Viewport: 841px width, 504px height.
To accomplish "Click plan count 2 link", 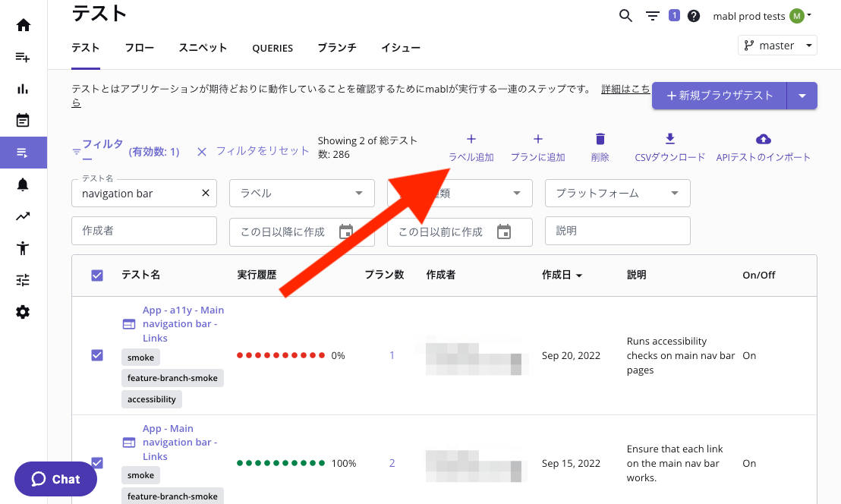I will coord(392,463).
